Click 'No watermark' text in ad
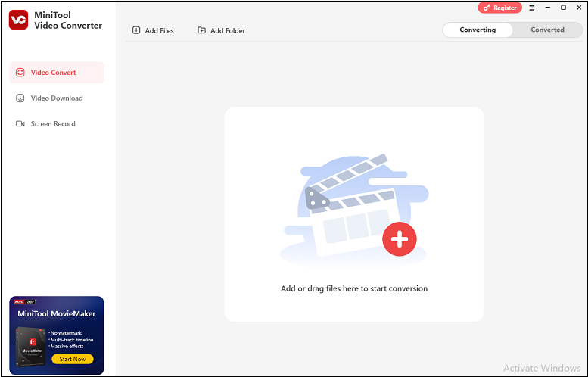This screenshot has width=588, height=377. (x=66, y=333)
